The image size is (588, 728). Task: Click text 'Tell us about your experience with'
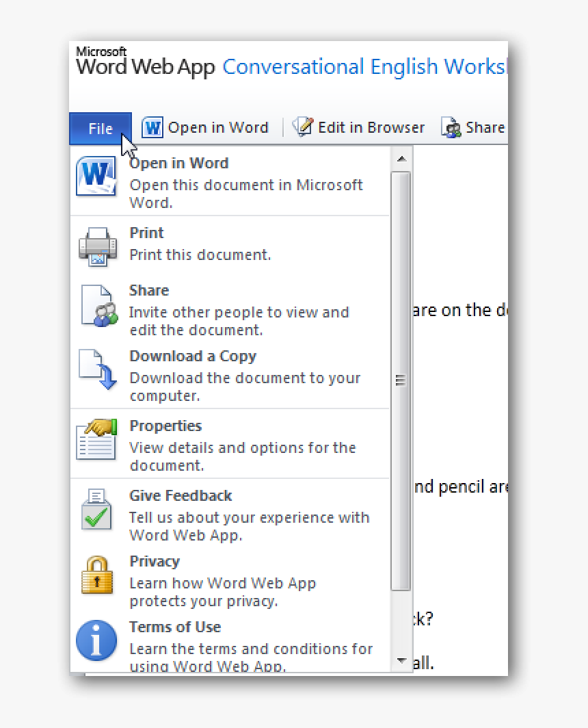pyautogui.click(x=249, y=518)
